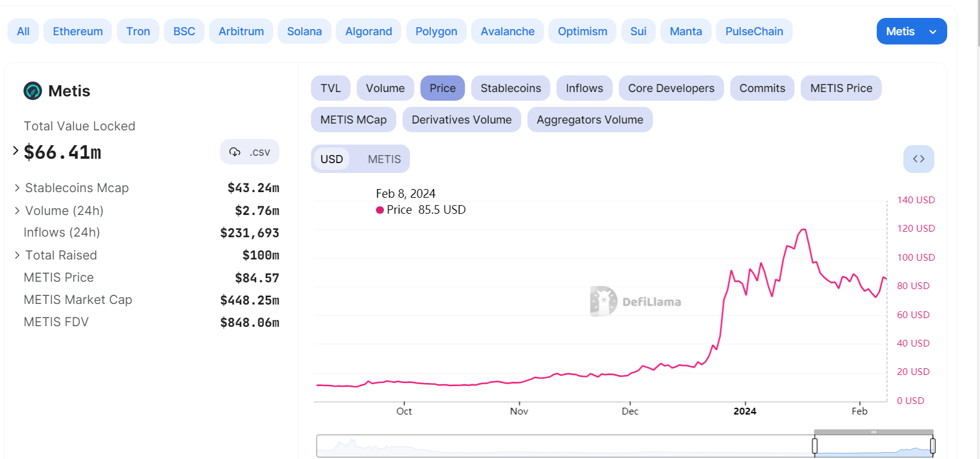Select the Tron chain filter
This screenshot has height=459, width=980.
(138, 32)
